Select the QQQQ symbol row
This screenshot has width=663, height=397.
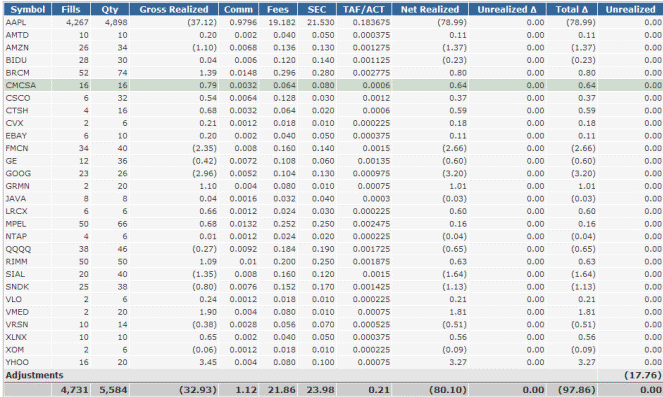pos(333,249)
